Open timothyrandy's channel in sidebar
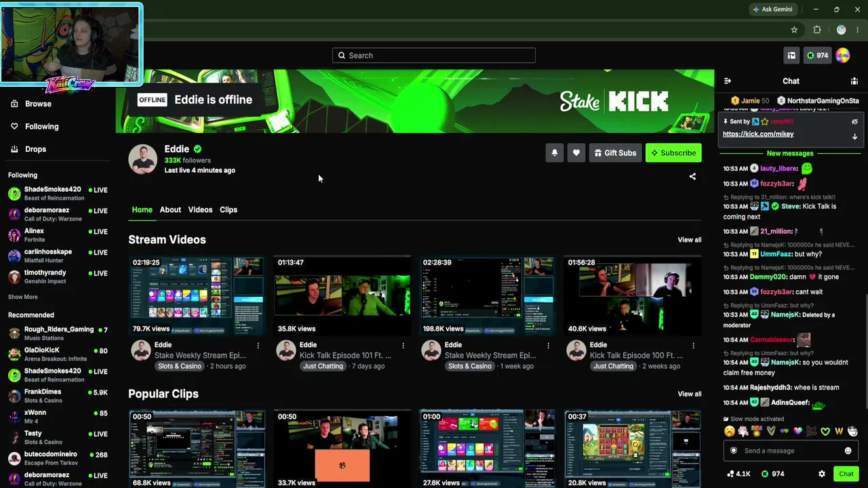868x488 pixels. pos(58,277)
